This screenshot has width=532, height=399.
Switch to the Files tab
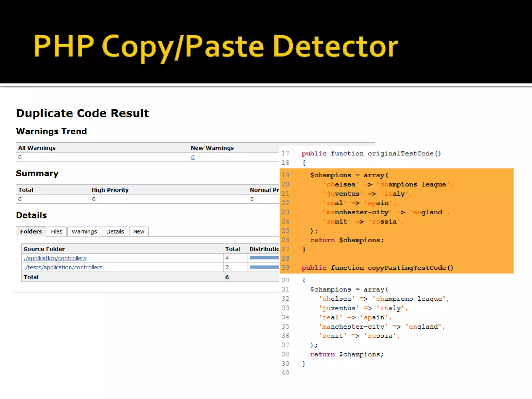coord(57,231)
